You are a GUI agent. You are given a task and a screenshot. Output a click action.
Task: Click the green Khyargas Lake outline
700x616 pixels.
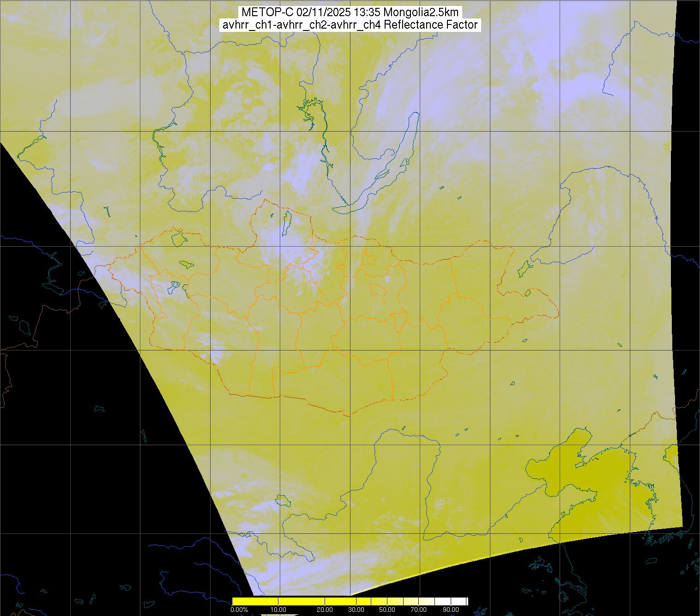[187, 265]
